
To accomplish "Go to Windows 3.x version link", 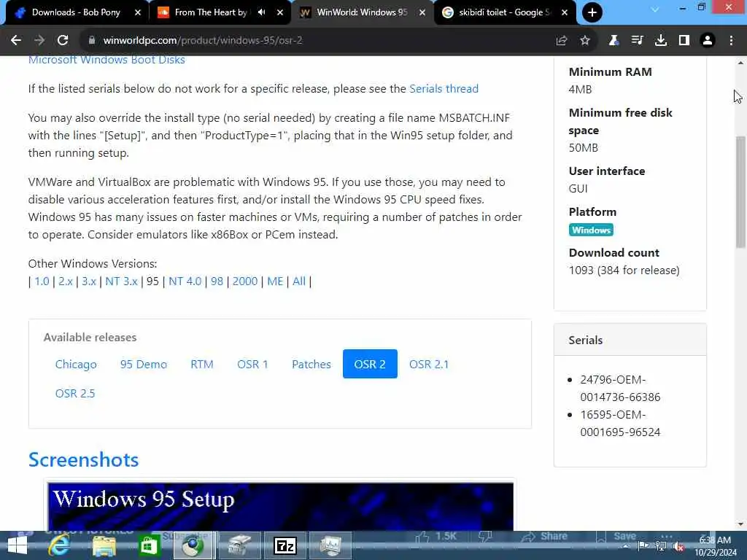I will coord(89,281).
